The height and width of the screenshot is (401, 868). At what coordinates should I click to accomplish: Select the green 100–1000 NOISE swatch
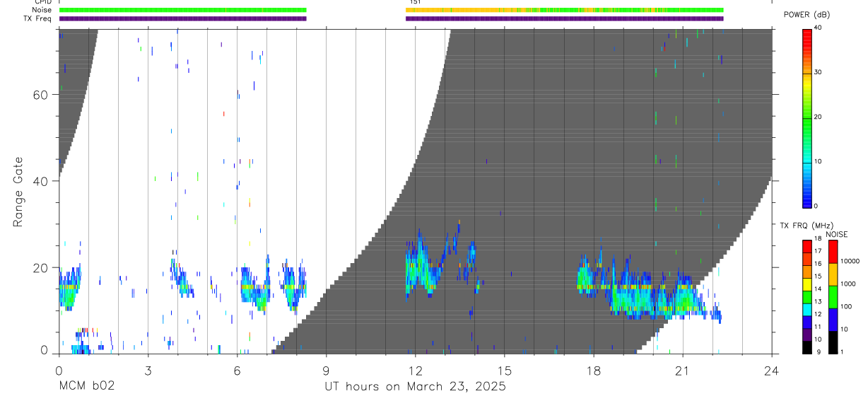(833, 297)
